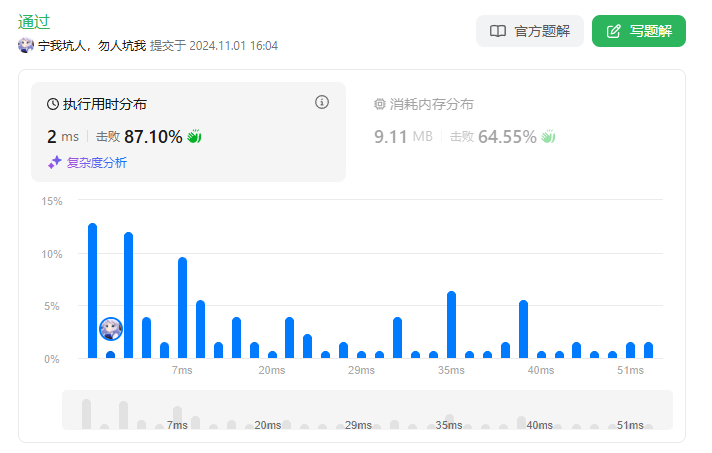Open the profile of 宁我坑人，勿人坑我
Screen dimensions: 712x453
[92, 46]
